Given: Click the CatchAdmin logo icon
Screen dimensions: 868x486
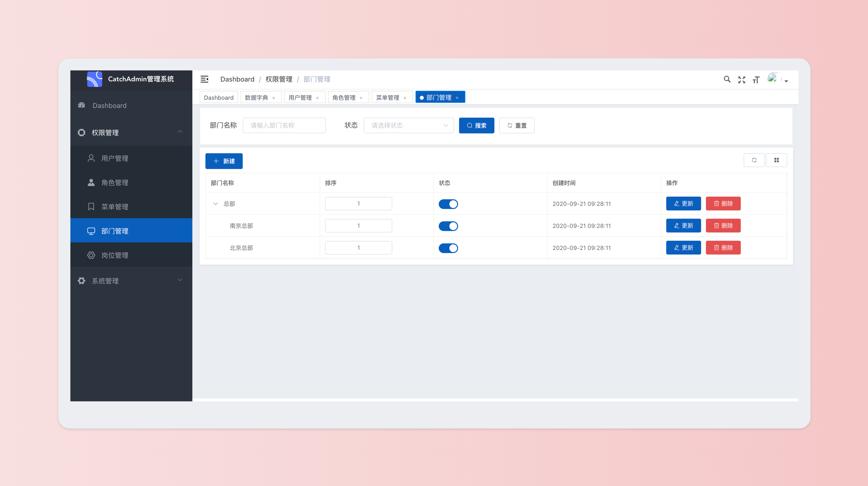Looking at the screenshot, I should click(x=94, y=79).
